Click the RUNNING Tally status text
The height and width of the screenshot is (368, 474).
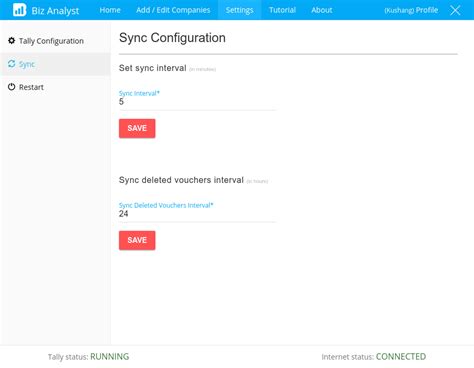(110, 357)
